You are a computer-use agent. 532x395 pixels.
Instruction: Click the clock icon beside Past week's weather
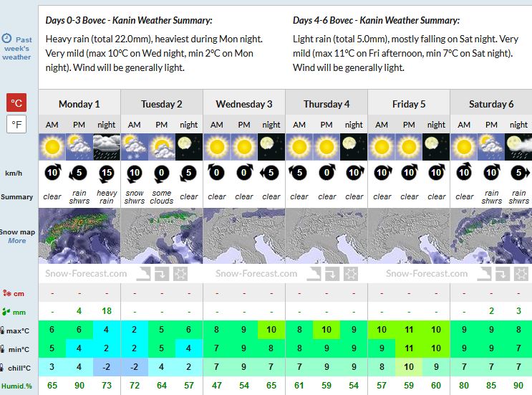click(6, 38)
